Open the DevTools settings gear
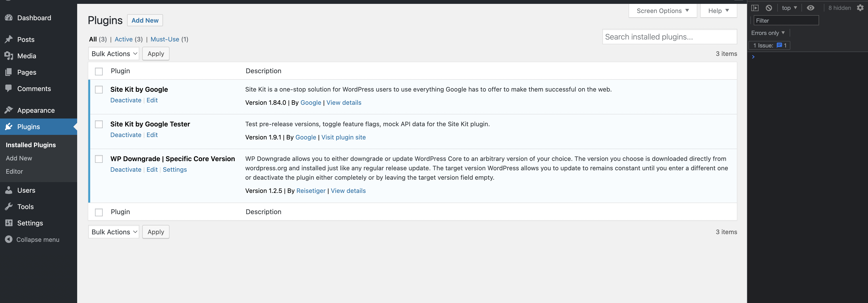This screenshot has height=303, width=868. point(860,7)
